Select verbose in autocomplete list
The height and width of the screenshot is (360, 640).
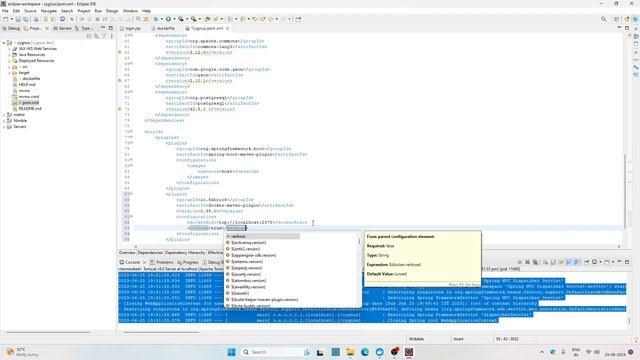click(x=263, y=236)
